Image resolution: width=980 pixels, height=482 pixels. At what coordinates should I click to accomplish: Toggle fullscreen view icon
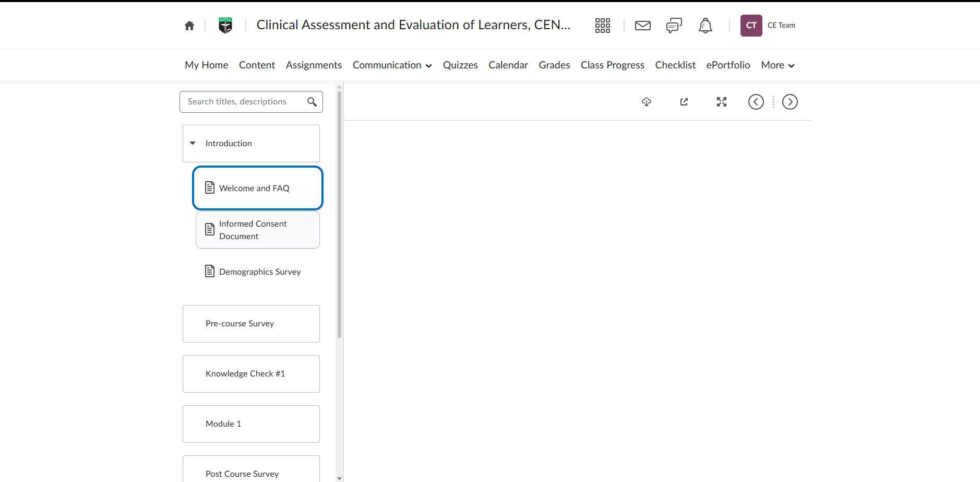[x=722, y=102]
